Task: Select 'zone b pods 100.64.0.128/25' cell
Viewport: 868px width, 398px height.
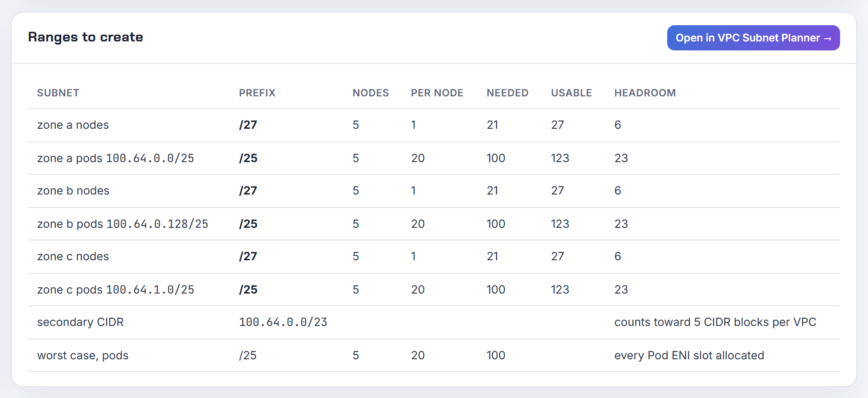Action: [123, 224]
